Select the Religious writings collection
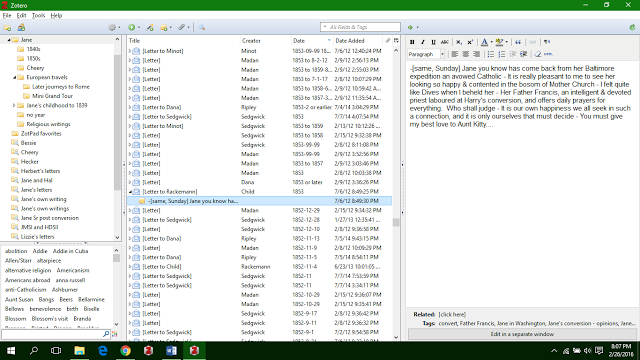The height and width of the screenshot is (360, 640). pos(48,124)
